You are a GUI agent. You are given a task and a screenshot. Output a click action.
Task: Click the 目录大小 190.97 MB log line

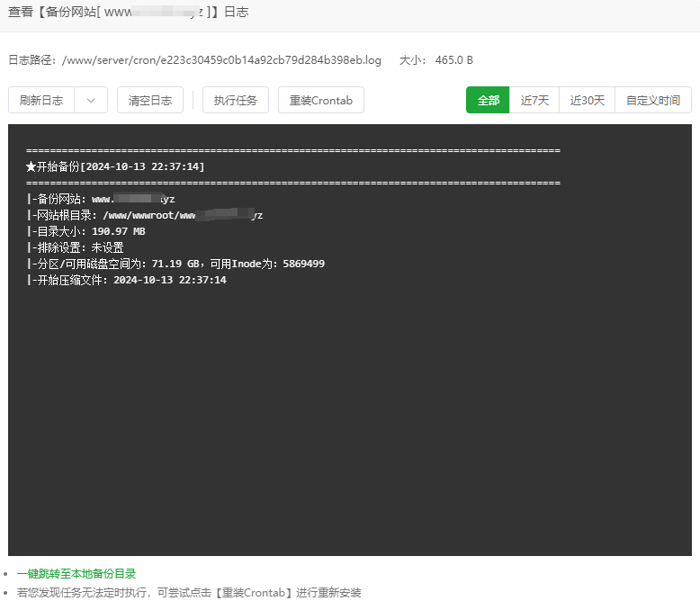86,231
